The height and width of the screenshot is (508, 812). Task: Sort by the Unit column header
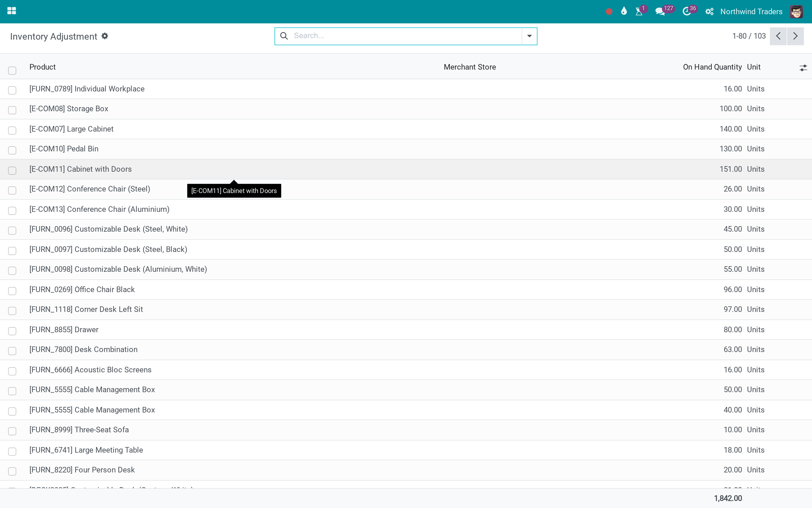coord(754,67)
